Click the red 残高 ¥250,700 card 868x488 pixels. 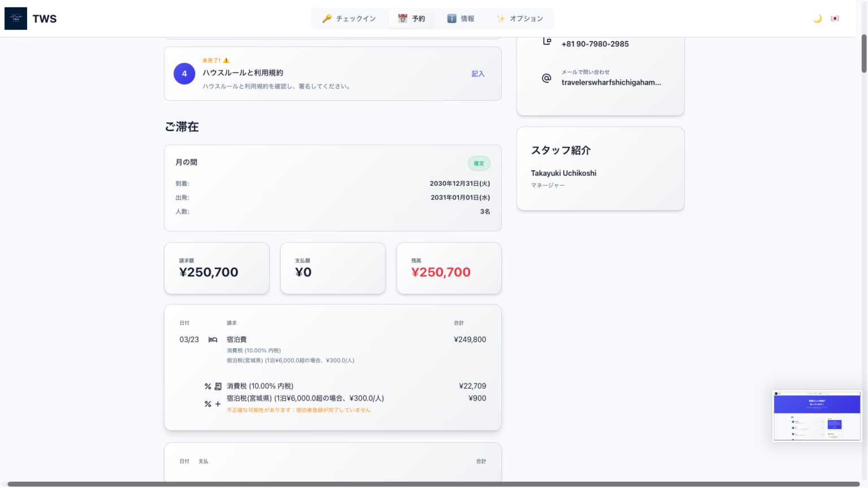(x=449, y=268)
